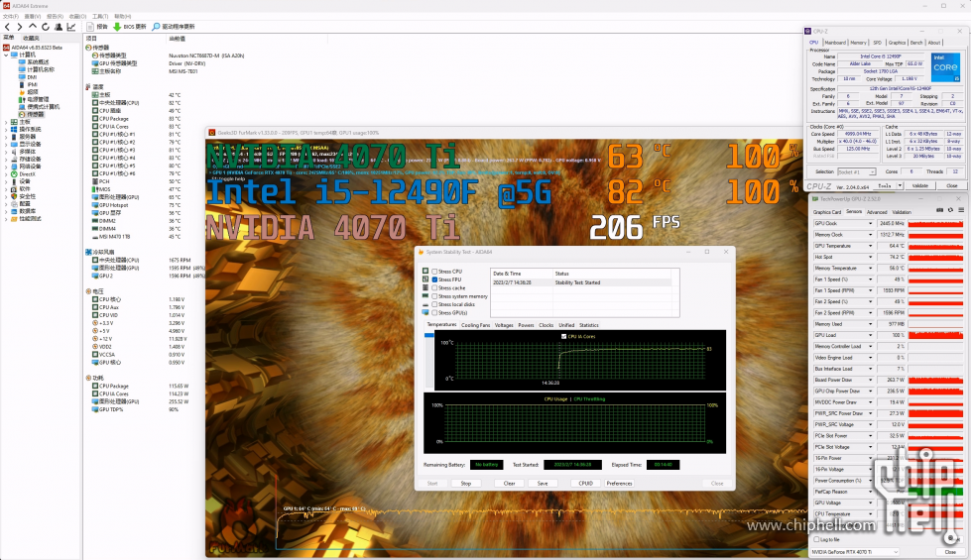Click GPU-Z screenshot camera icon
971x560 pixels.
point(939,210)
